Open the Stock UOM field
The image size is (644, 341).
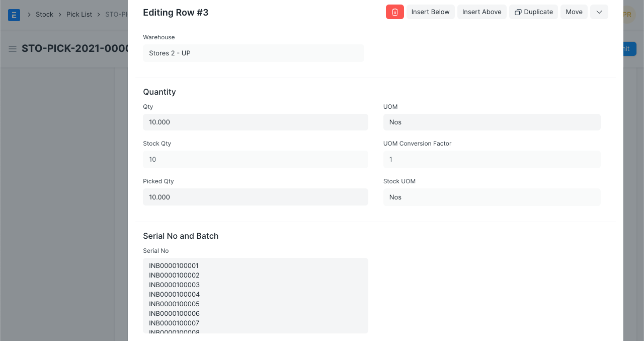[x=492, y=197]
